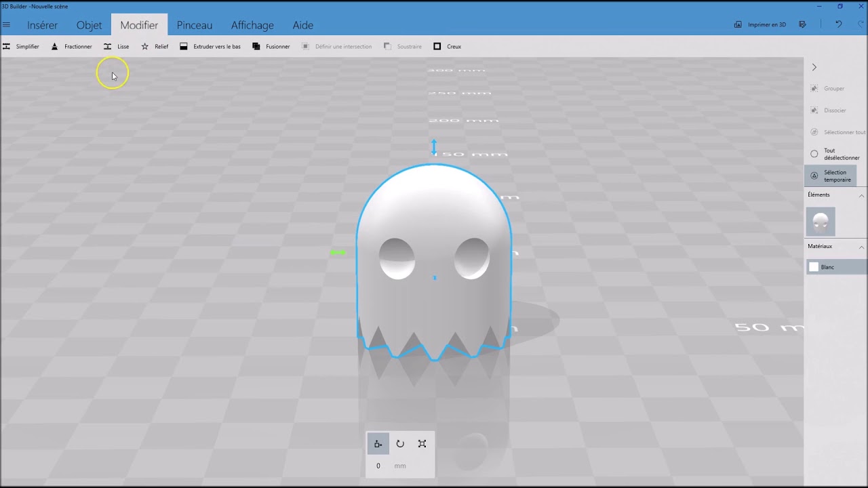The width and height of the screenshot is (868, 488).
Task: Select the move mode icon
Action: (378, 444)
